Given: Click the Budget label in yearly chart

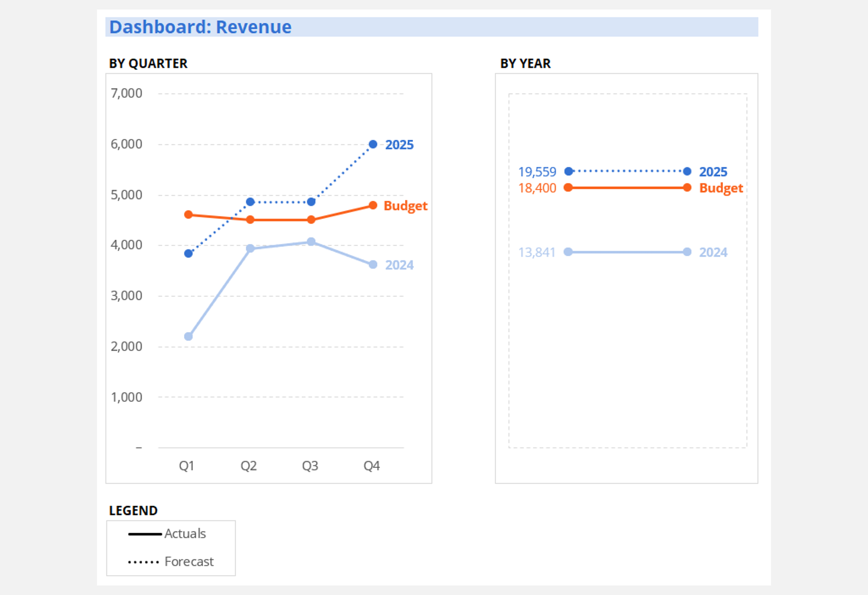Looking at the screenshot, I should click(721, 188).
